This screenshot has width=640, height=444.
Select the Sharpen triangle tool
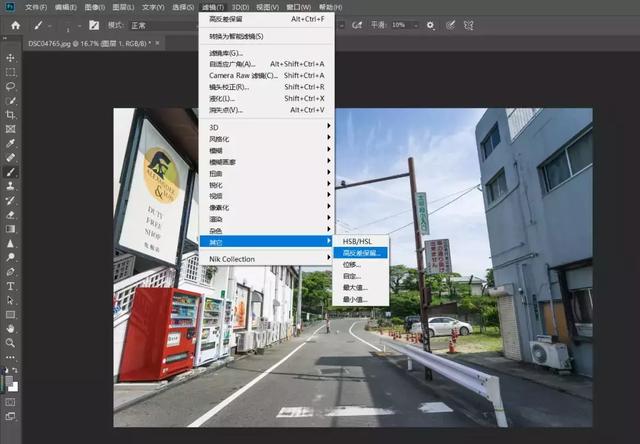tap(11, 244)
